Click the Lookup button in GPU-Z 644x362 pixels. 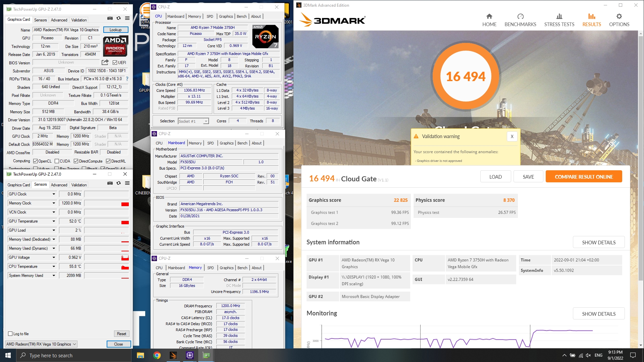click(x=116, y=30)
